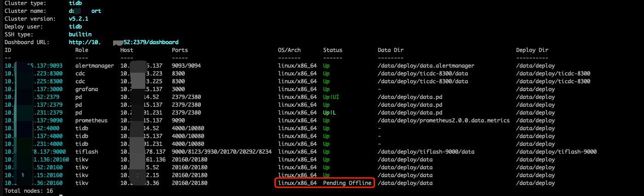Click ports value 9093/9094

click(x=186, y=65)
